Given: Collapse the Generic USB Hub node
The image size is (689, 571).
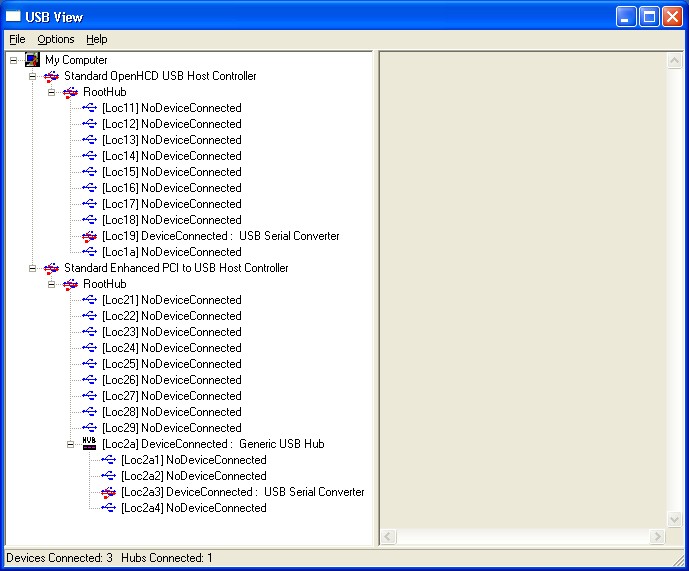Looking at the screenshot, I should [x=70, y=444].
